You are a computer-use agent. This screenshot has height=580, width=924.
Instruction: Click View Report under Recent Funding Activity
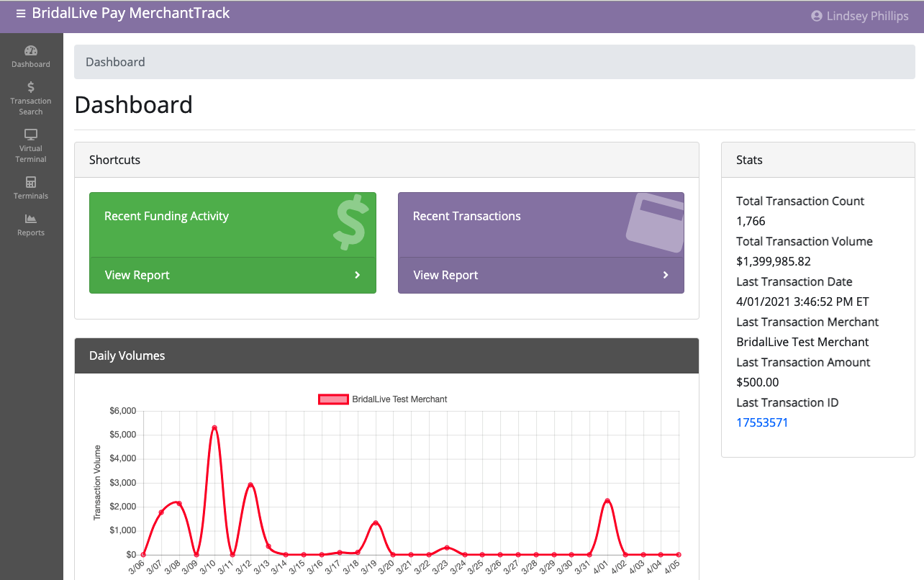pos(137,275)
